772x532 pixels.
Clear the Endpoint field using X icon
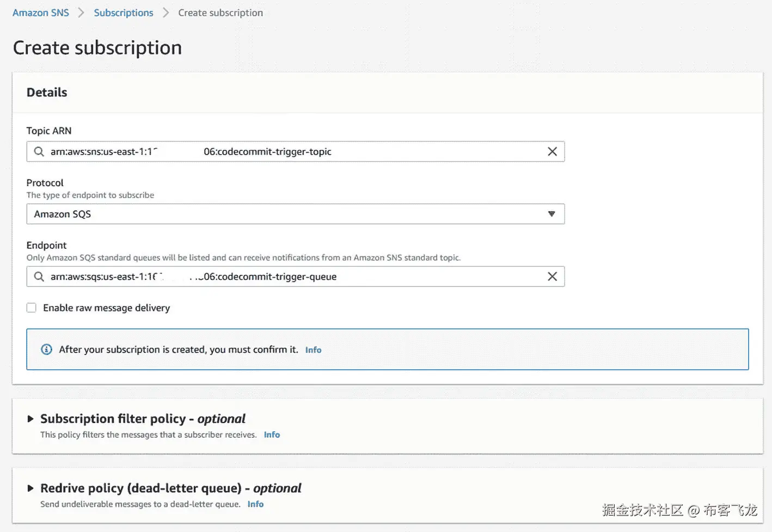552,277
